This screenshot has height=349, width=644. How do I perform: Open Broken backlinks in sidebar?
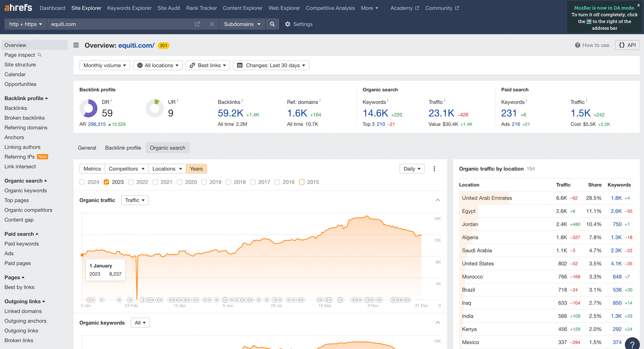[25, 118]
